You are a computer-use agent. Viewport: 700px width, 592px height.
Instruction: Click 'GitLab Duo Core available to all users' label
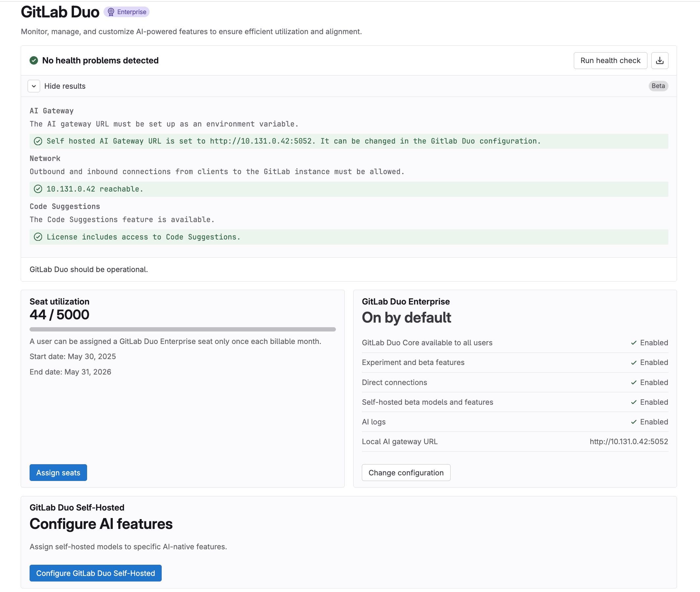click(x=427, y=343)
